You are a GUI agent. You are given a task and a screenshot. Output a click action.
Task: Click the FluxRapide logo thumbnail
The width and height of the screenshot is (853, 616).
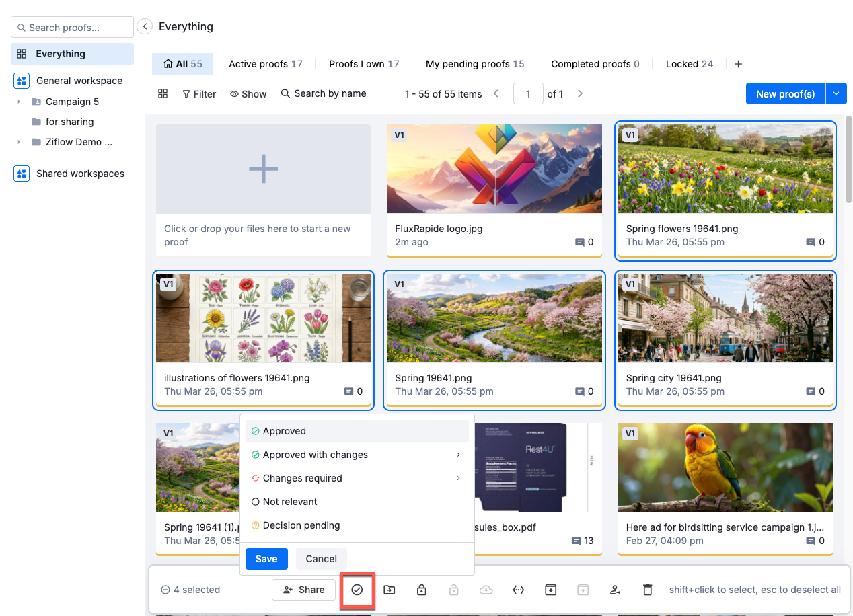pos(494,169)
